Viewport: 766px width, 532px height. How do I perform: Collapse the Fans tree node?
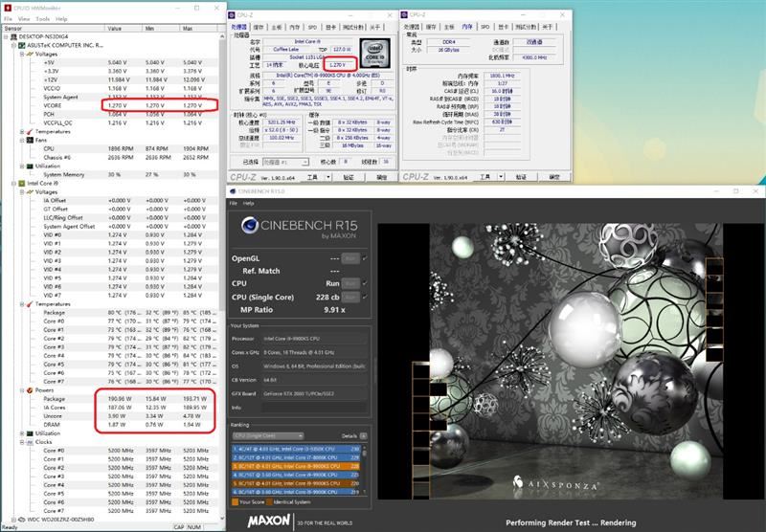[22, 140]
